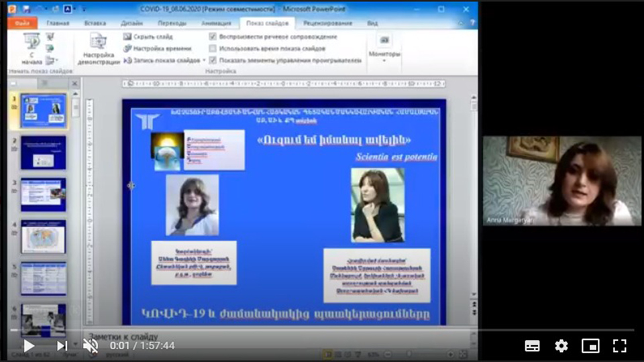Play the video
644x362 pixels.
[29, 345]
